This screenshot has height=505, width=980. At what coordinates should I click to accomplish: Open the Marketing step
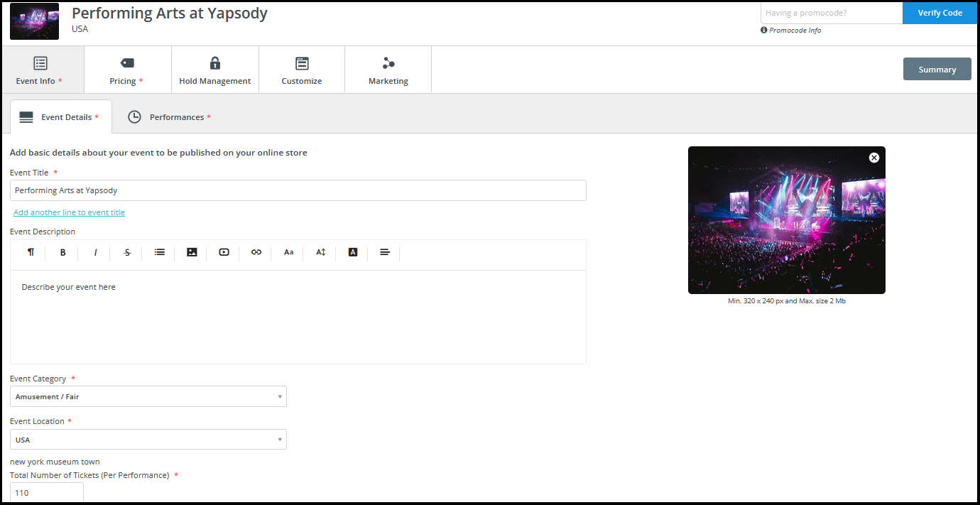388,70
